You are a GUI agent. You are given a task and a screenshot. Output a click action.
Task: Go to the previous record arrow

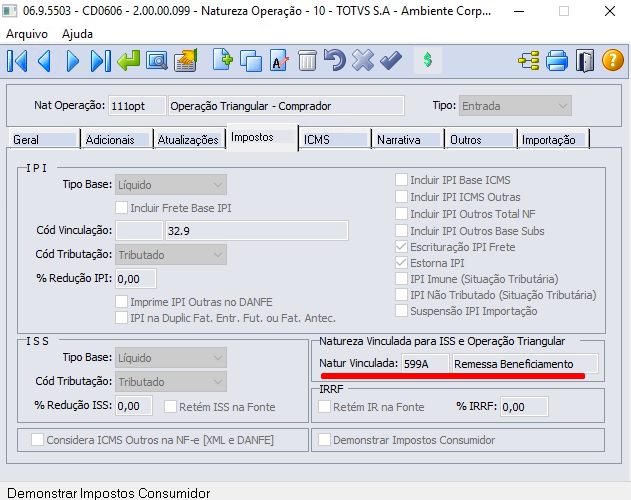click(x=45, y=61)
